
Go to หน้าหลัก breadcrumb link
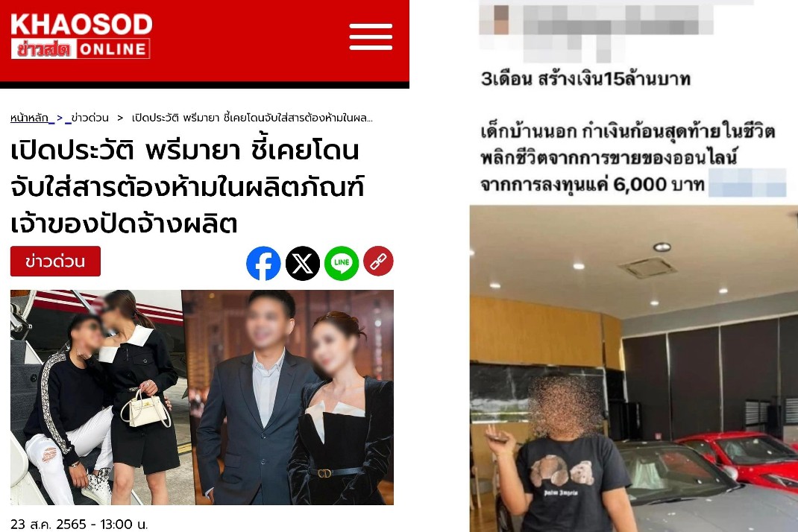pos(30,118)
